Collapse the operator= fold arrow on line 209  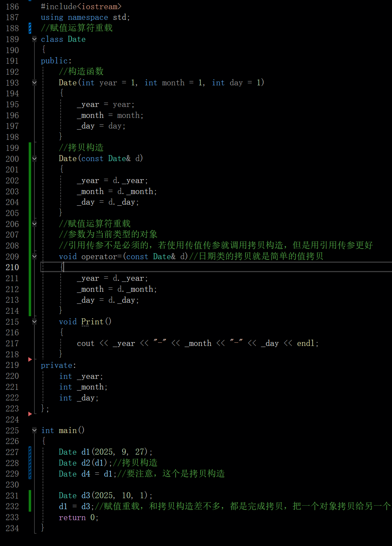[34, 256]
